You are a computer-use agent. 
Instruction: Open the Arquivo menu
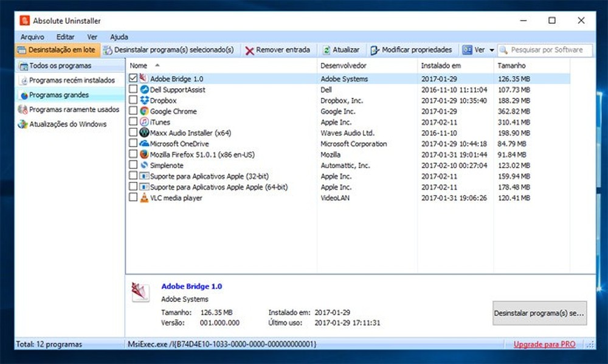[x=32, y=36]
